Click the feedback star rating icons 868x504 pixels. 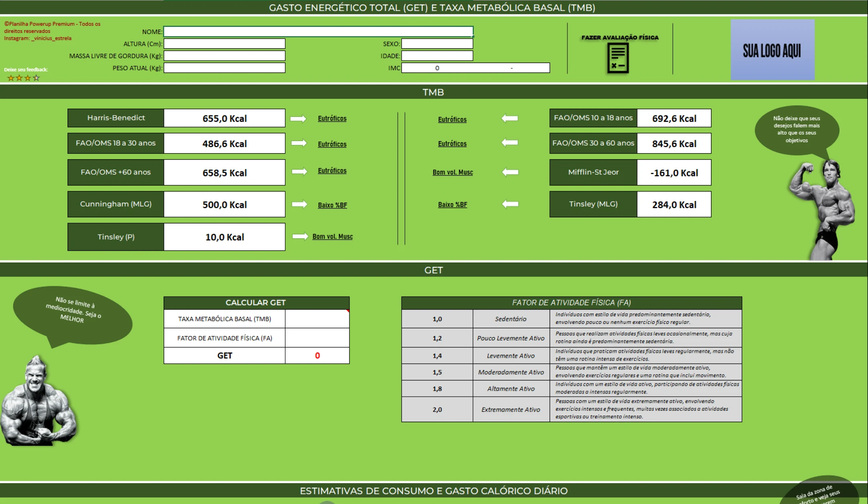(24, 78)
